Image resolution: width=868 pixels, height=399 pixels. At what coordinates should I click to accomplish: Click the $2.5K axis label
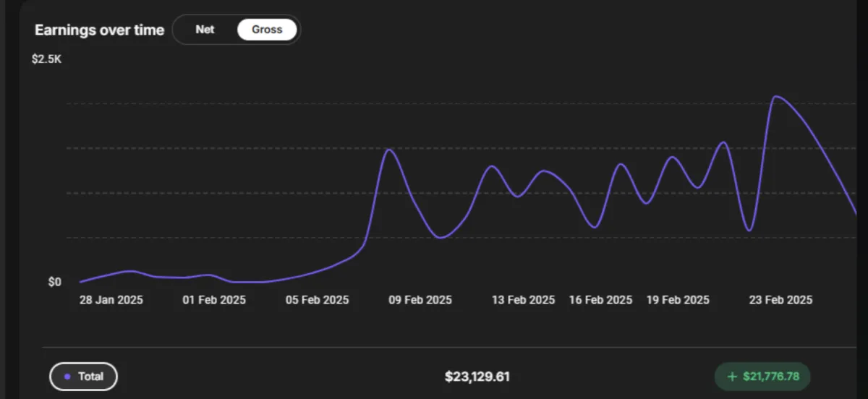point(47,59)
